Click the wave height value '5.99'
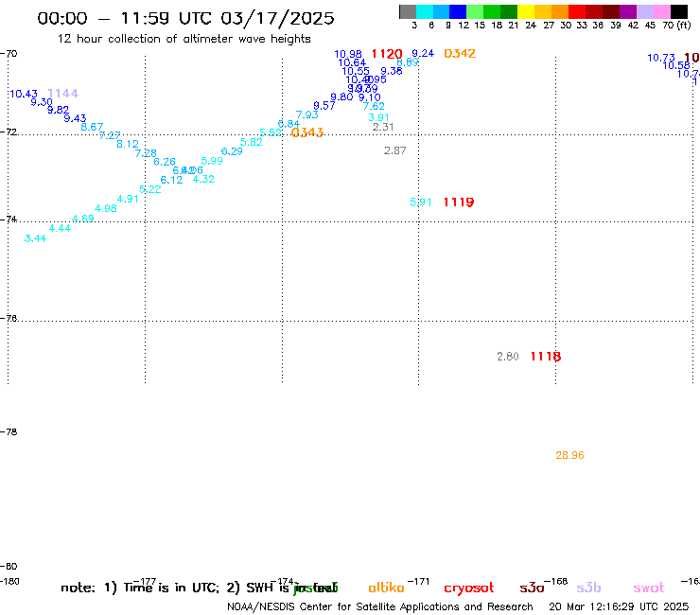 (212, 161)
